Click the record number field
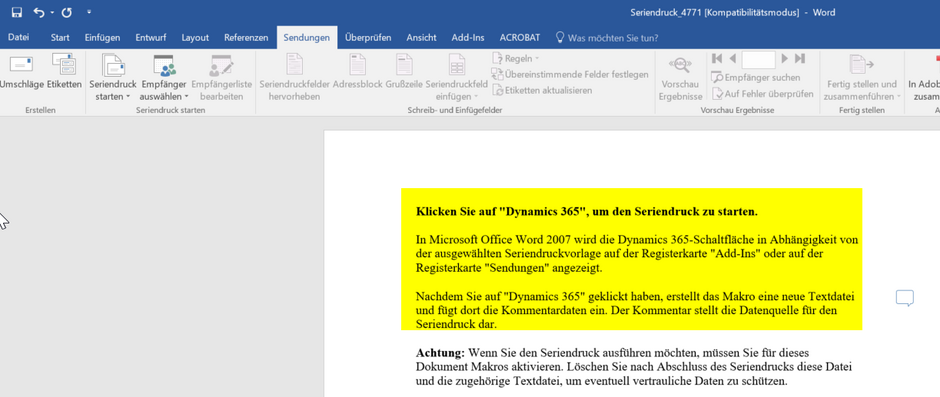This screenshot has width=940, height=397. [758, 59]
